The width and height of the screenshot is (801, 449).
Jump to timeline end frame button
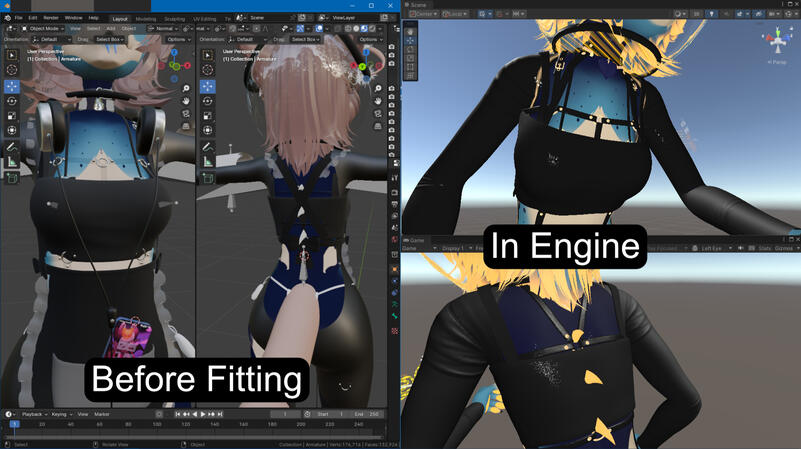pyautogui.click(x=220, y=414)
